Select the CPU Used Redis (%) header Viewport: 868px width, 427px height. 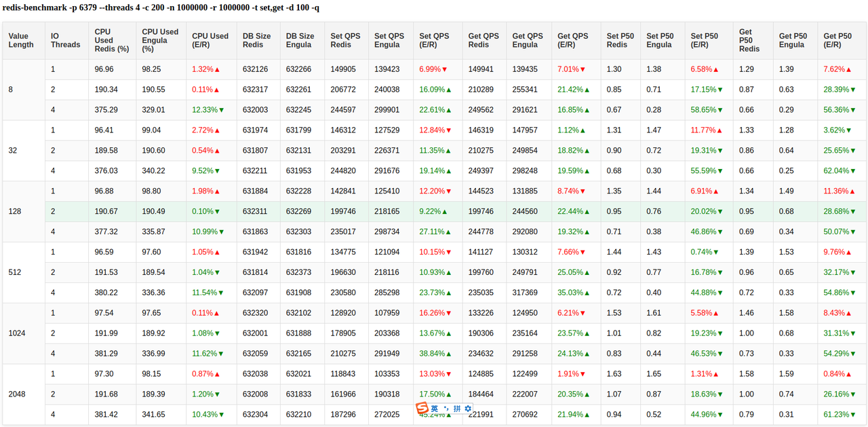[112, 41]
